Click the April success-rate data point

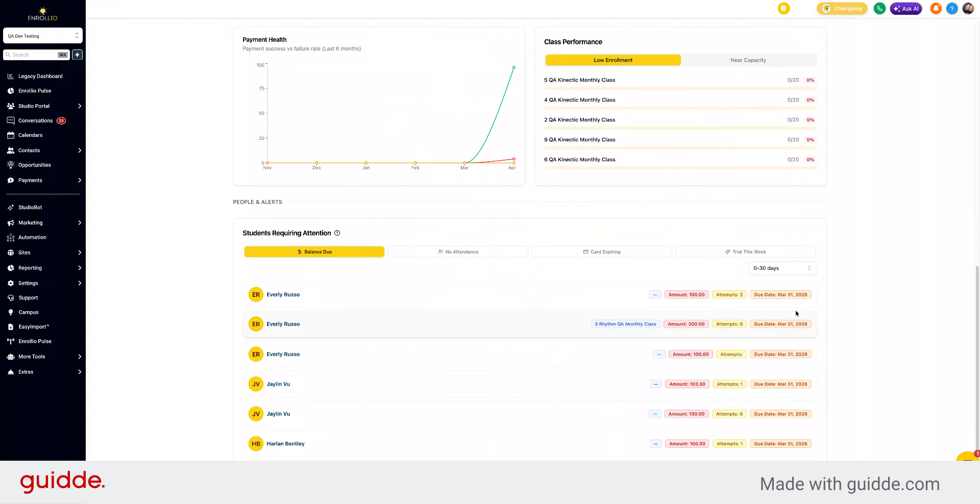point(513,67)
